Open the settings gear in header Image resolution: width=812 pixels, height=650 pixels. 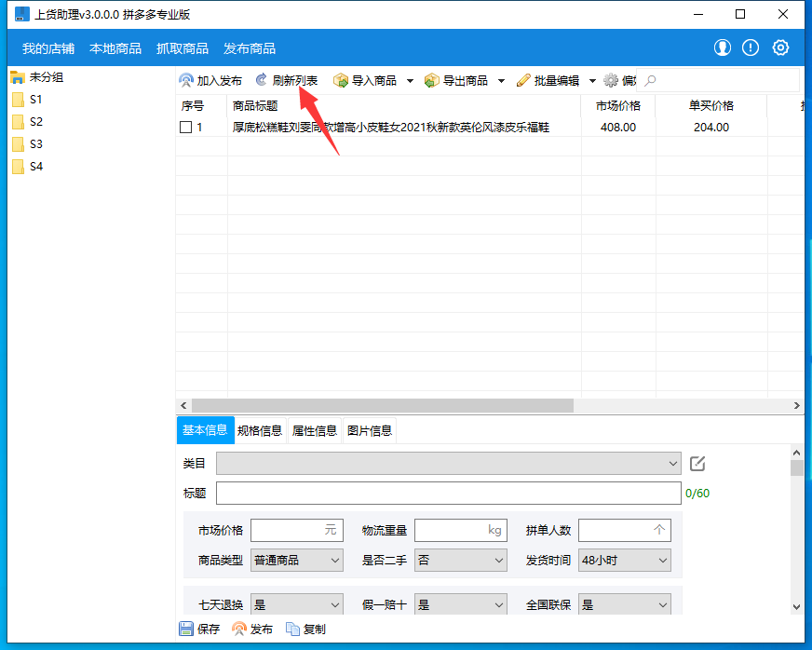(780, 47)
